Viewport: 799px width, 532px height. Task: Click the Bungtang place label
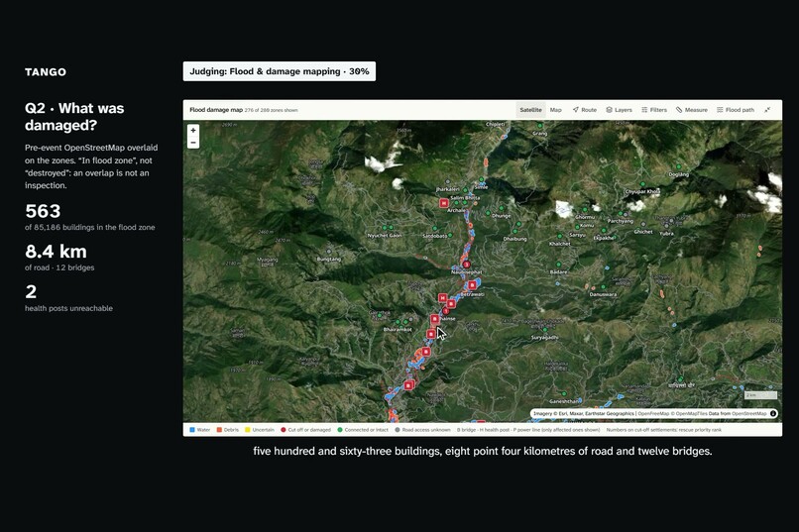329,259
